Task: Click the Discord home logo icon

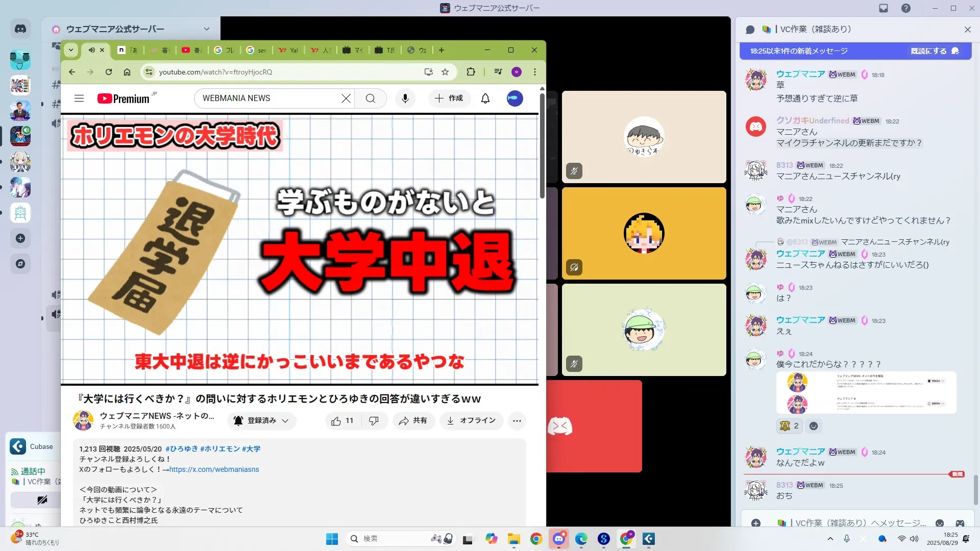Action: pos(20,29)
